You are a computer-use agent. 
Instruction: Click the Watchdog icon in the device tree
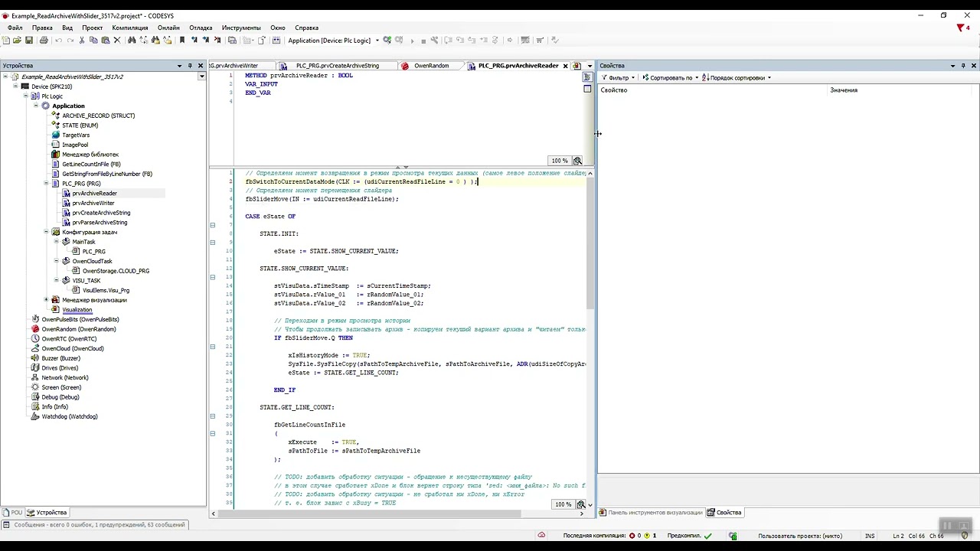(35, 416)
